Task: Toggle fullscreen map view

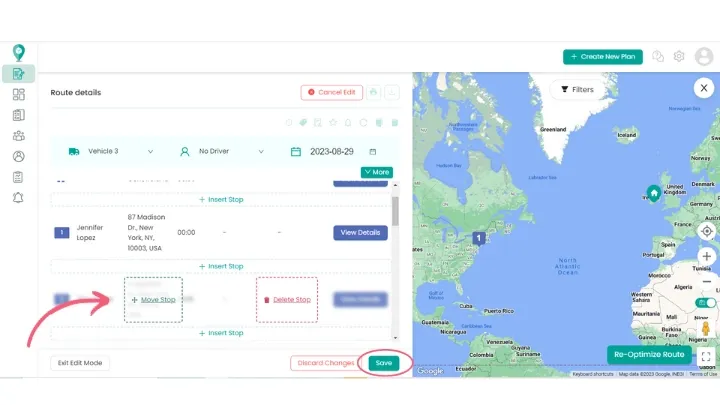Action: tap(706, 356)
